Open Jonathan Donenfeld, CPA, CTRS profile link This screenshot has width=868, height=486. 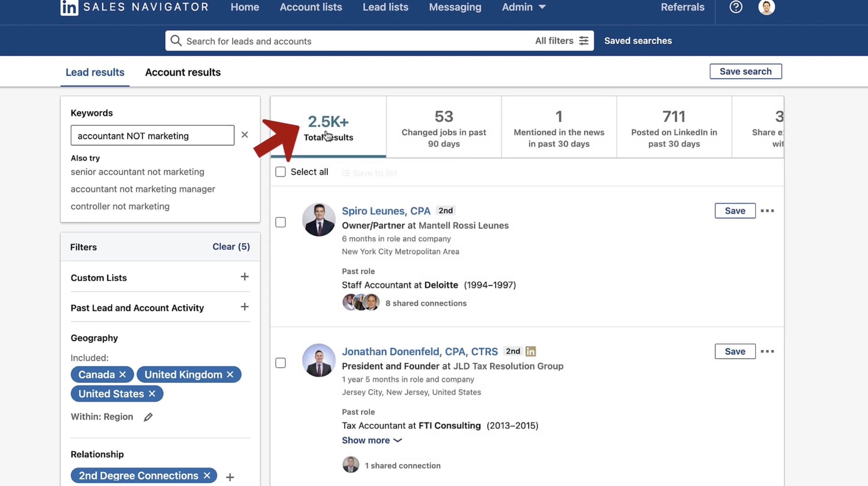pyautogui.click(x=420, y=351)
